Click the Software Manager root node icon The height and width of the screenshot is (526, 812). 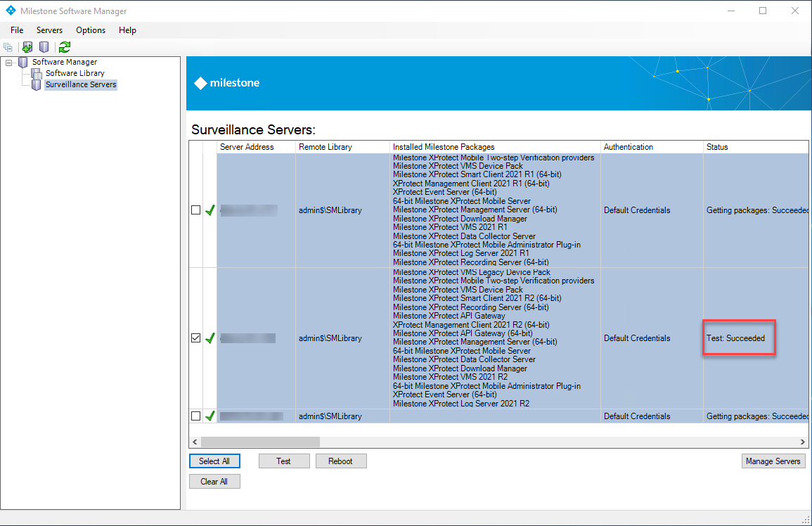coord(23,62)
